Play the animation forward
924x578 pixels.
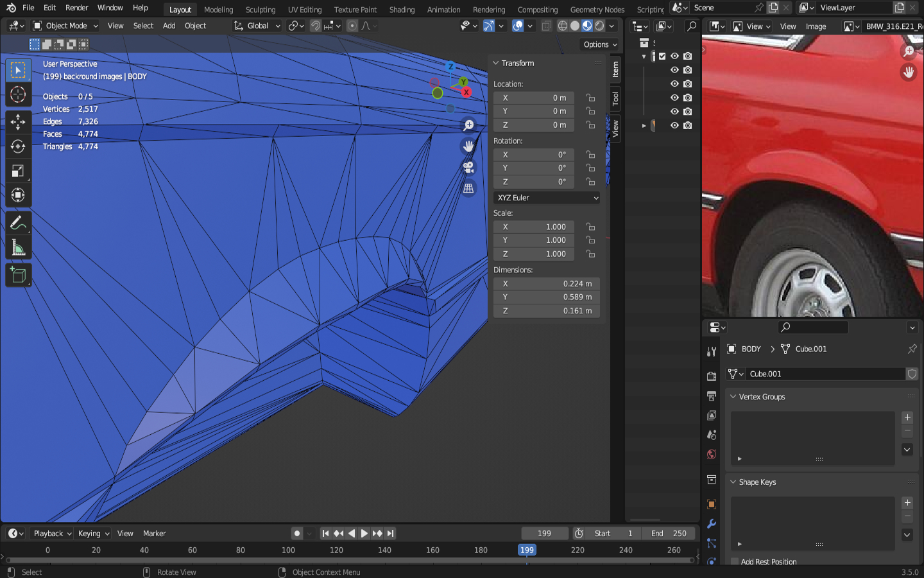(x=364, y=534)
